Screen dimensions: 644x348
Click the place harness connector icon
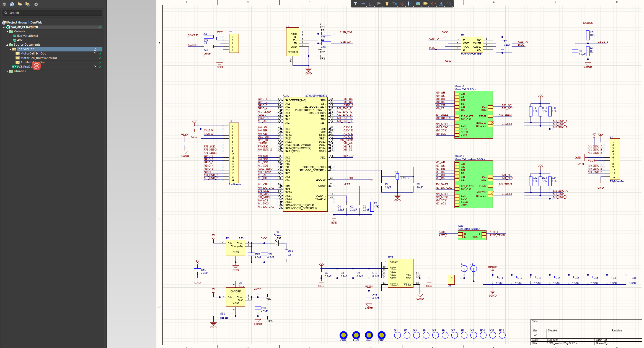[410, 4]
